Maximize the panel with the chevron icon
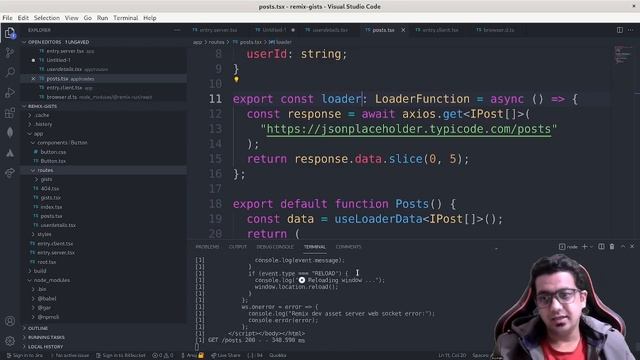This screenshot has width=640, height=360. point(623,247)
